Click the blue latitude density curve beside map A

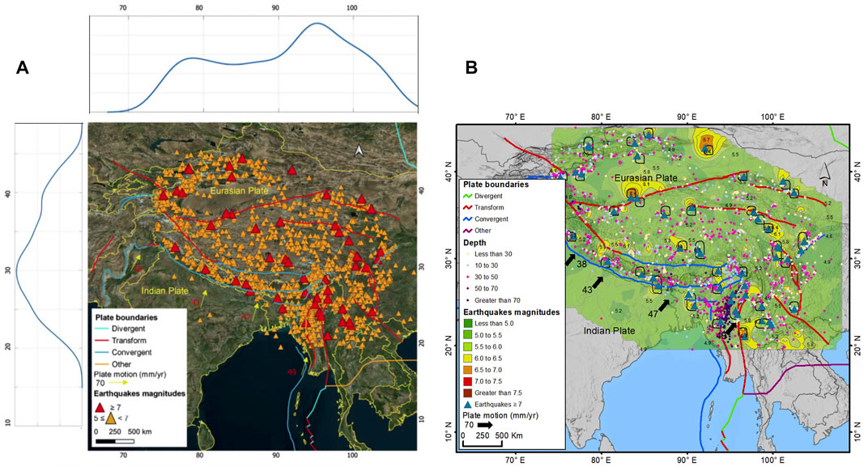click(49, 256)
